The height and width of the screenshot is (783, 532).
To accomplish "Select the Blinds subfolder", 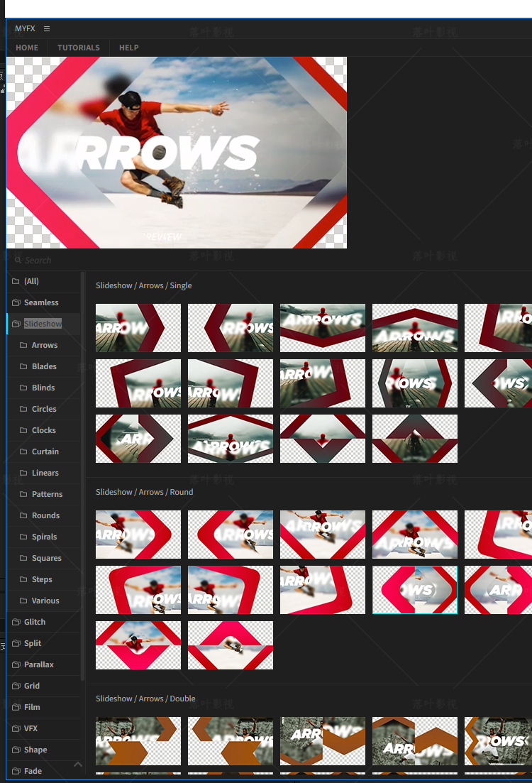I will [x=44, y=388].
